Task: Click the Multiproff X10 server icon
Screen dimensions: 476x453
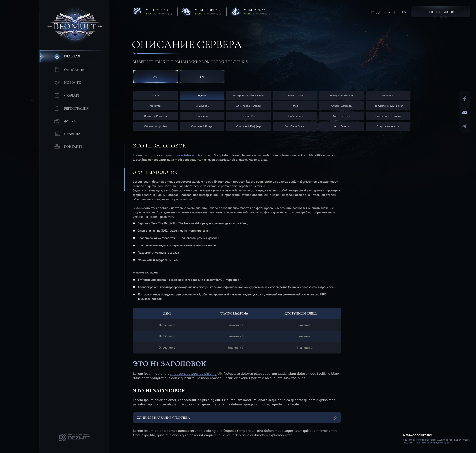Action: pos(186,11)
